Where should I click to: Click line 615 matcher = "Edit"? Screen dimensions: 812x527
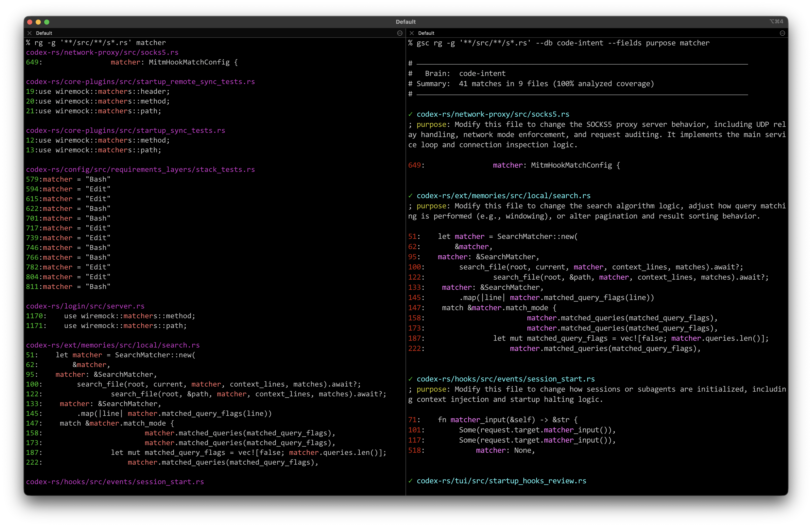pyautogui.click(x=68, y=199)
